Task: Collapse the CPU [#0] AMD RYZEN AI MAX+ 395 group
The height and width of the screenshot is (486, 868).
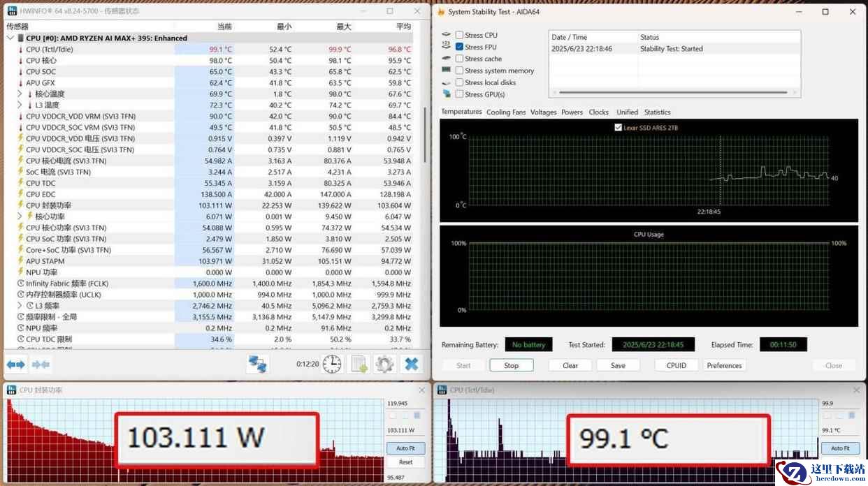Action: [9, 38]
